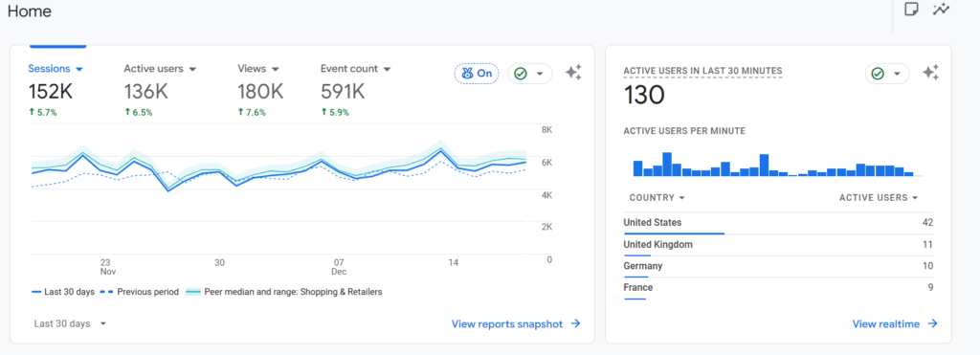
Task: Click the View reports snapshot arrow icon
Action: point(575,323)
